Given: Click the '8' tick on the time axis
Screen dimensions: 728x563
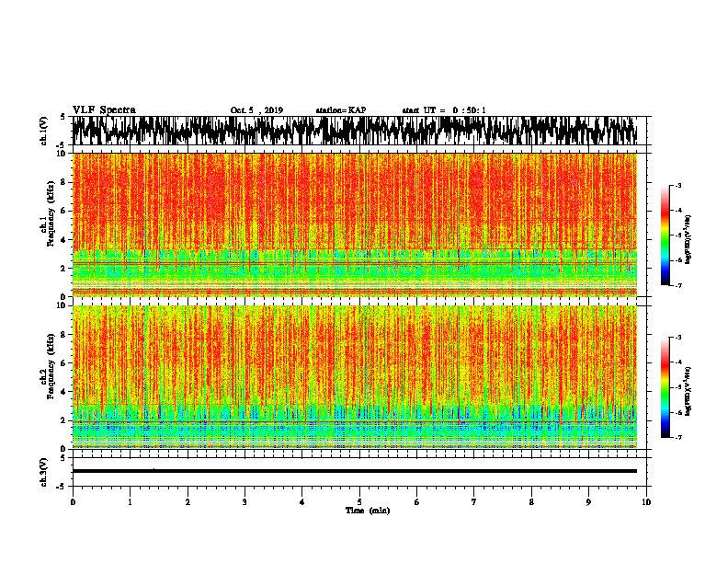Looking at the screenshot, I should point(531,502).
